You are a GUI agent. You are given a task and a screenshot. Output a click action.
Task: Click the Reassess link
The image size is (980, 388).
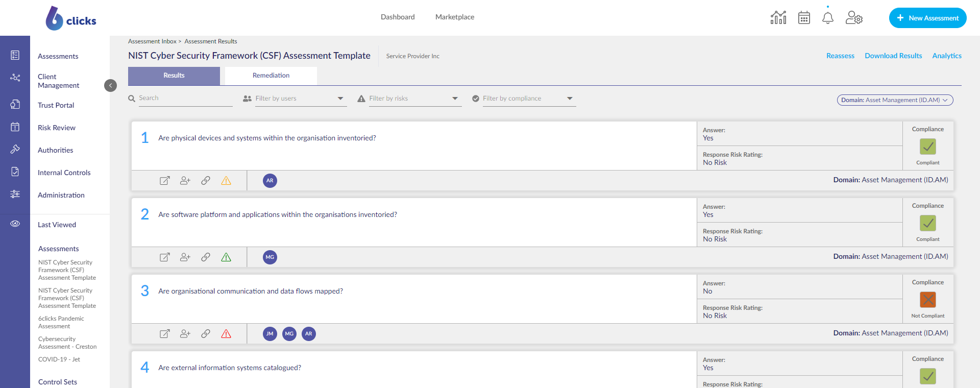[x=840, y=56]
